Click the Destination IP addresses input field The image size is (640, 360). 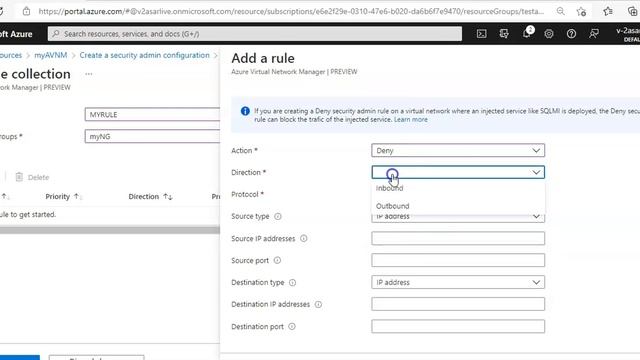coord(458,304)
